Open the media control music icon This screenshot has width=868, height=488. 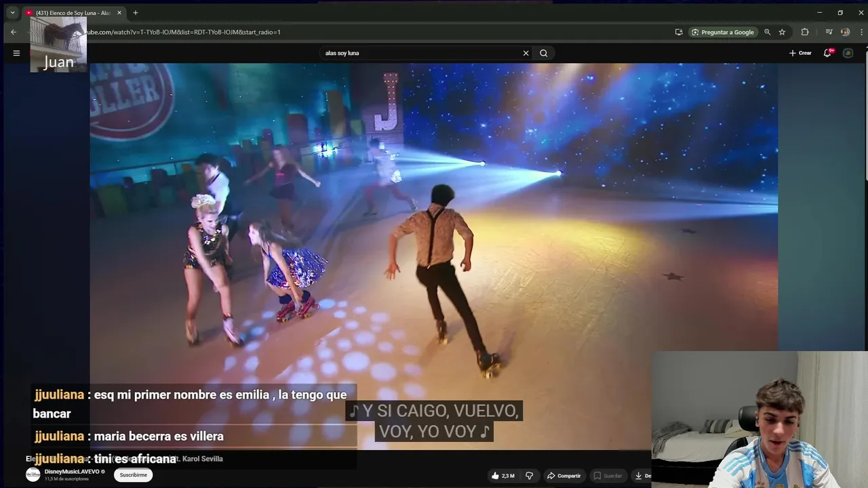tap(829, 32)
